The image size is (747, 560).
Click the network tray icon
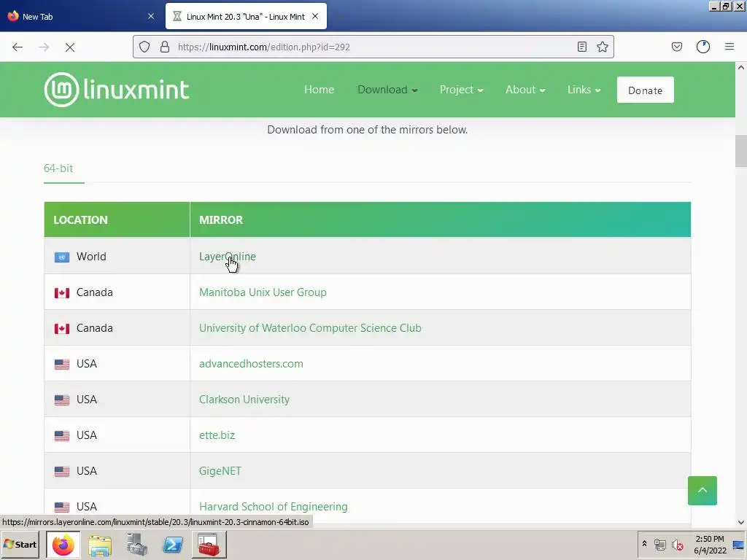pos(659,545)
